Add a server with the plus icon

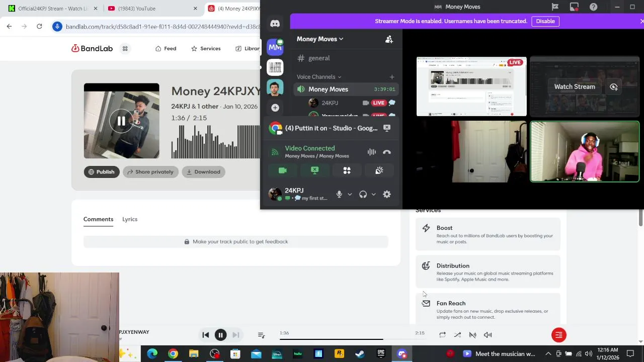pos(275,108)
